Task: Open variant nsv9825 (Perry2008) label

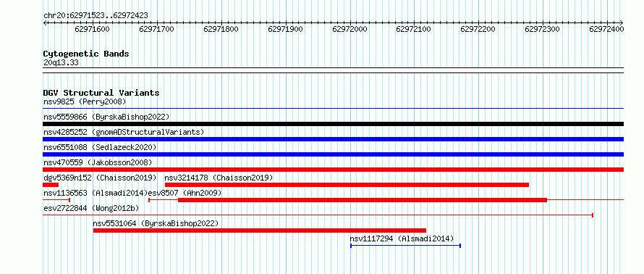Action: click(85, 101)
